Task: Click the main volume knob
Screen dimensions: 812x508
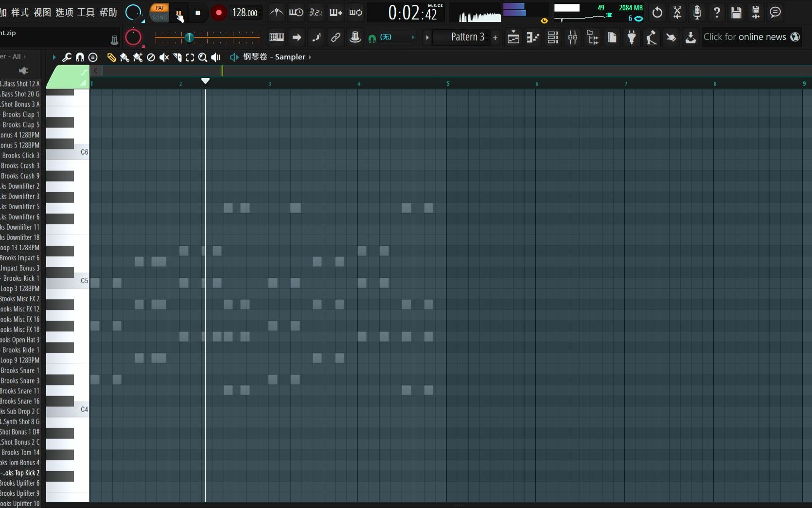Action: (133, 13)
